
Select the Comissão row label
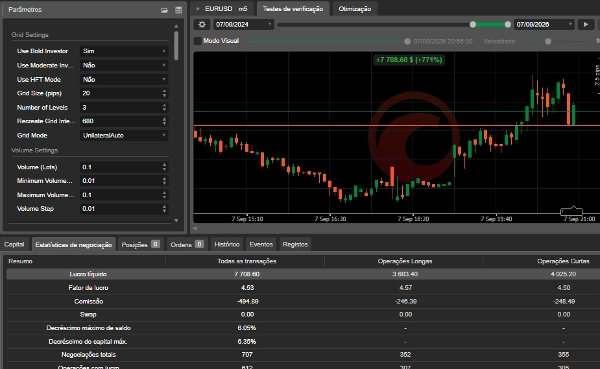(88, 301)
